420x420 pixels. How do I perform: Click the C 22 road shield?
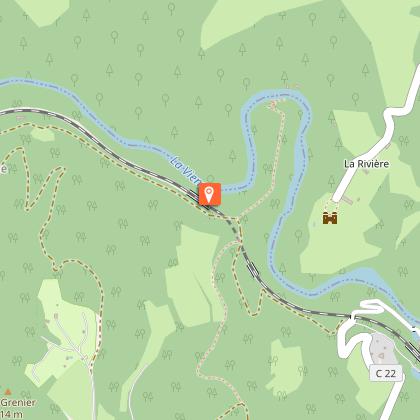pyautogui.click(x=386, y=373)
